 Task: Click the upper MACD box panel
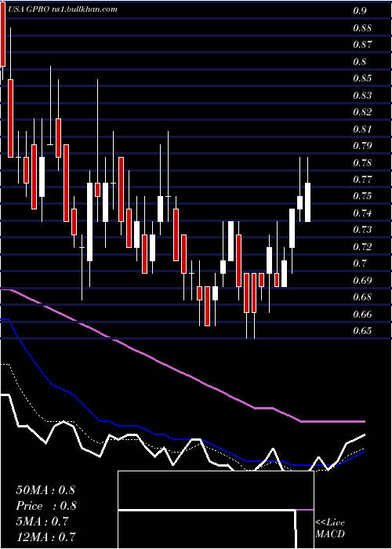click(x=216, y=490)
